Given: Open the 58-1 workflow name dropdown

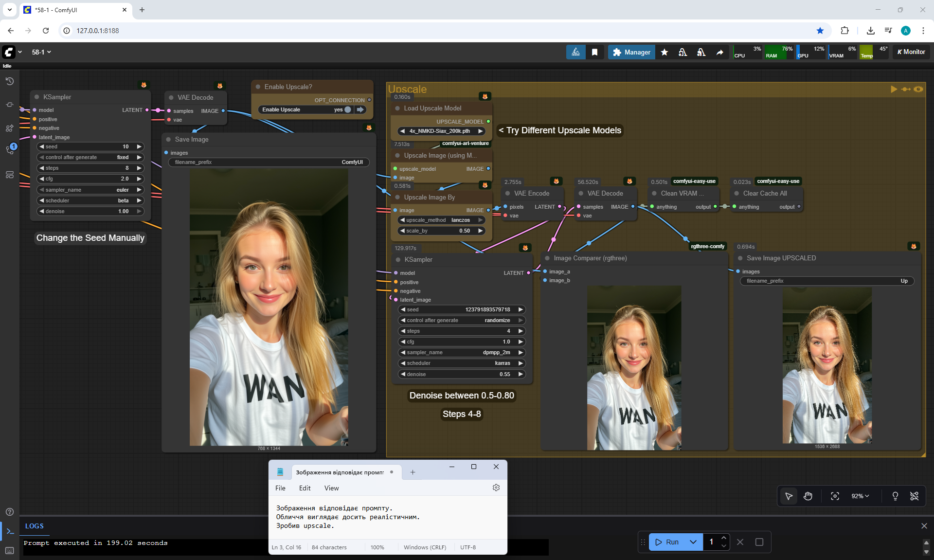Looking at the screenshot, I should click(41, 52).
